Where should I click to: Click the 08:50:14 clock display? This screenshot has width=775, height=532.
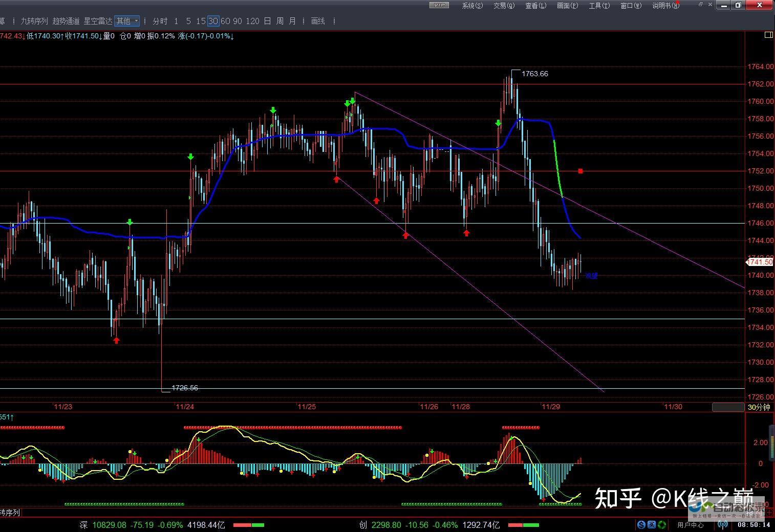pyautogui.click(x=754, y=525)
